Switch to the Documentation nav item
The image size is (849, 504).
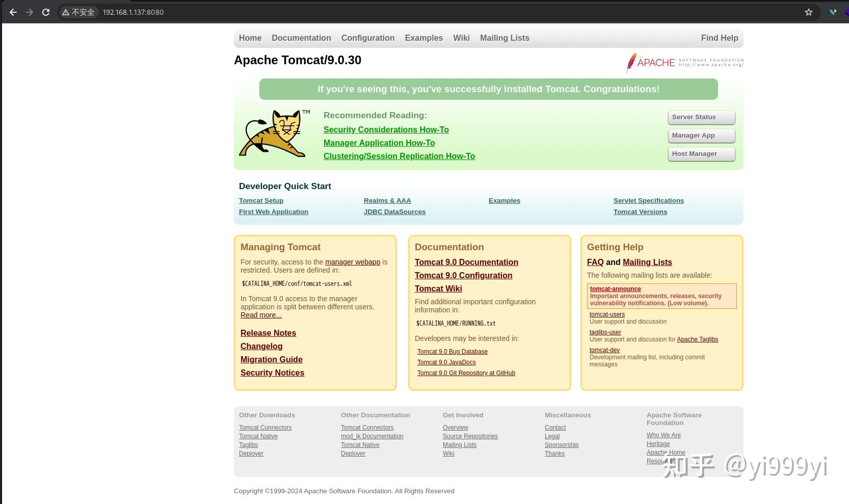(x=301, y=38)
